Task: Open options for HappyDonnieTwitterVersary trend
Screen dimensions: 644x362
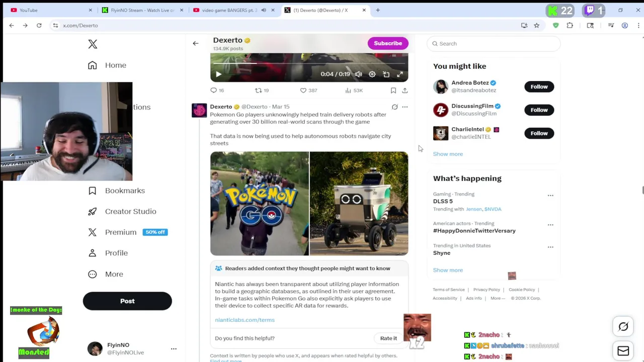Action: click(550, 225)
